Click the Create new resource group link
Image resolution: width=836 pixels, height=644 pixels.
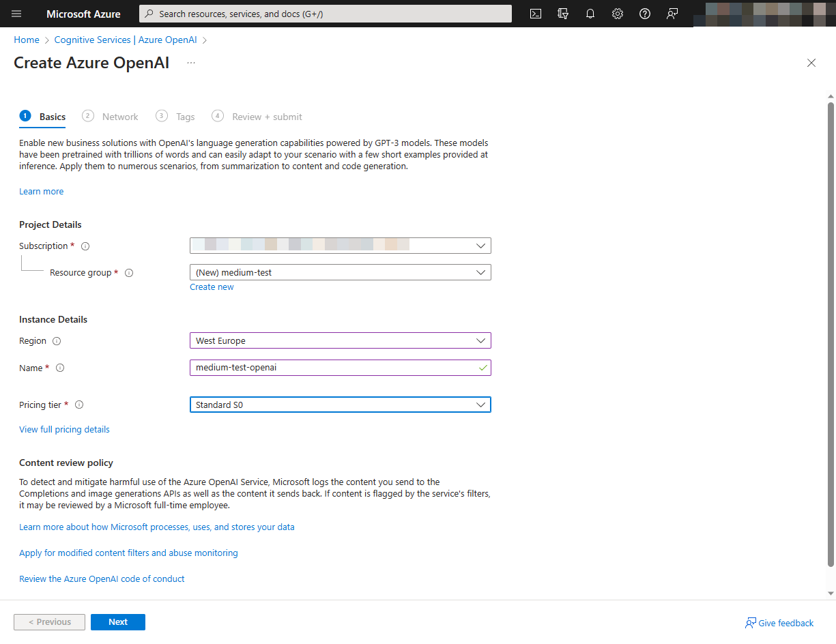[212, 287]
